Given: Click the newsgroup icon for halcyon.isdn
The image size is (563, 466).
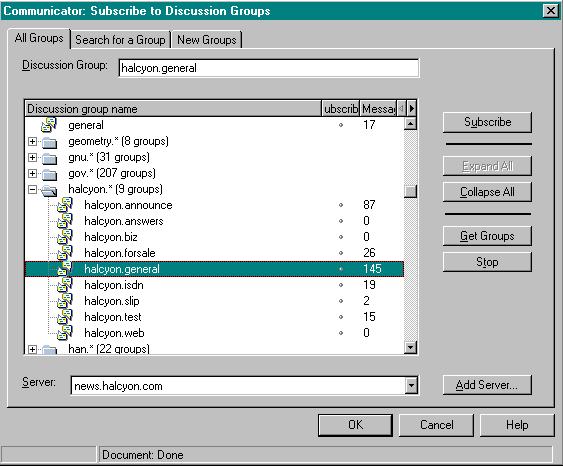Looking at the screenshot, I should (65, 285).
